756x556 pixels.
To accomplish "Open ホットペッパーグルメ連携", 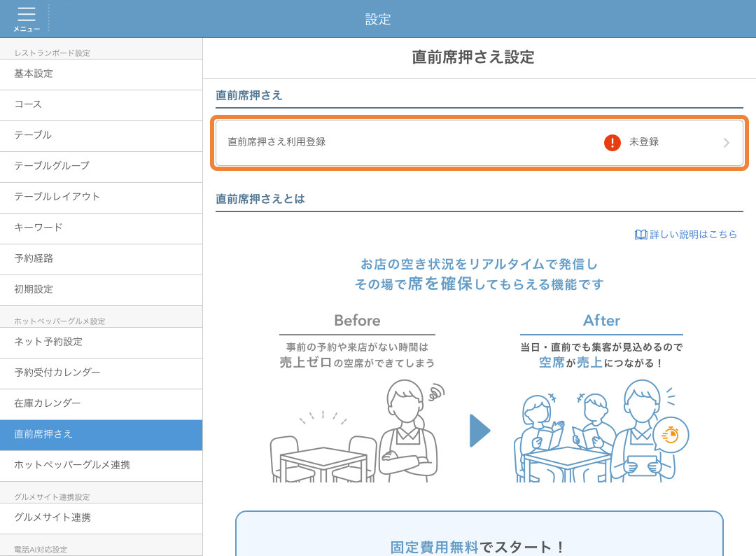I will [101, 466].
